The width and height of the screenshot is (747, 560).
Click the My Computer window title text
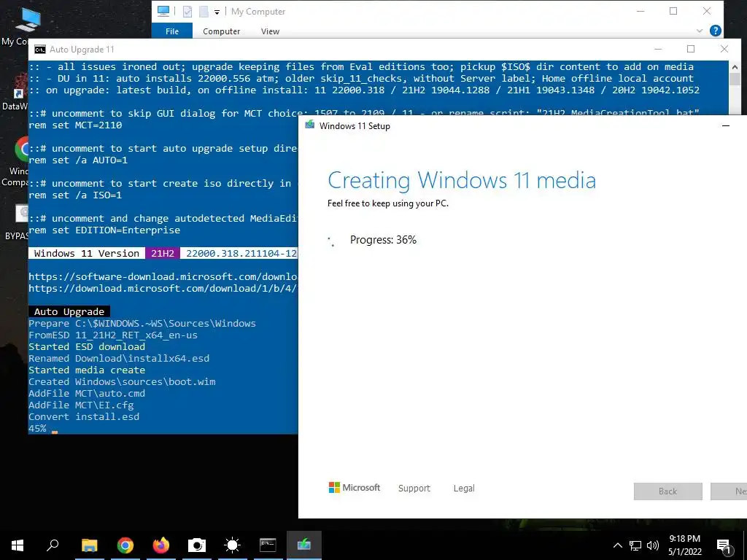(258, 12)
